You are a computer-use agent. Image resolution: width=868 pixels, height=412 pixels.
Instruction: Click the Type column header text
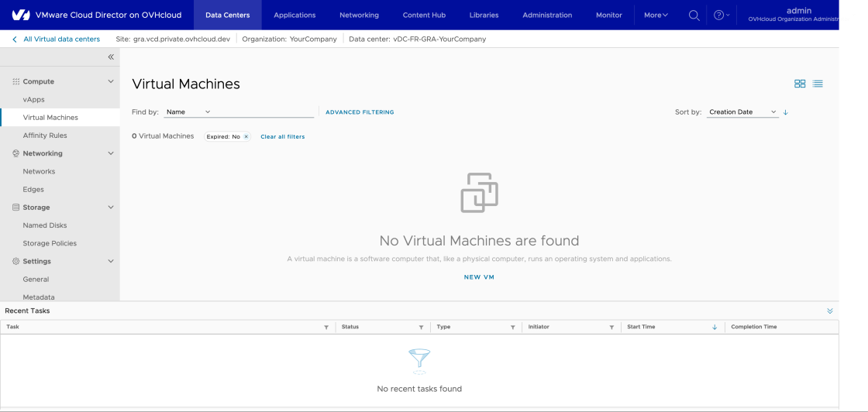443,327
